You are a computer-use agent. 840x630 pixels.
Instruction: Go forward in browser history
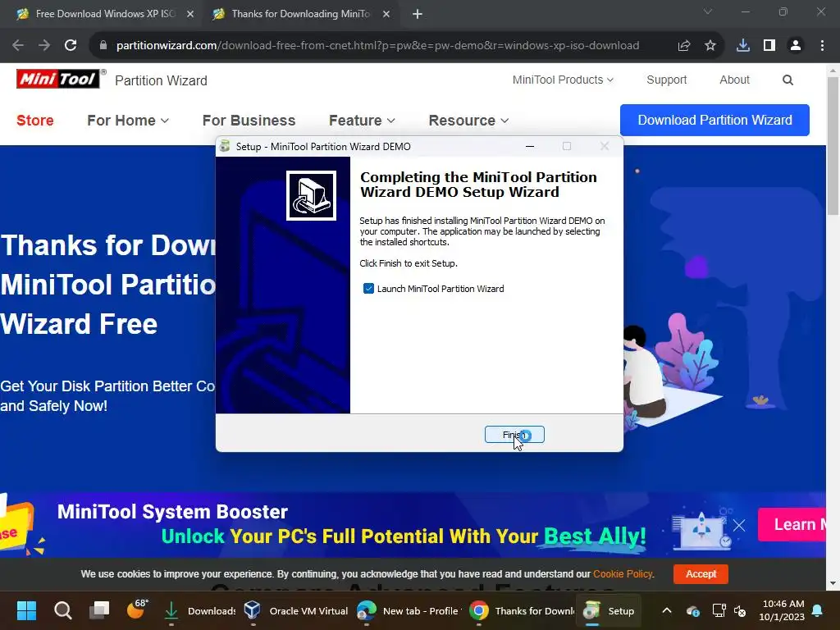[x=44, y=46]
